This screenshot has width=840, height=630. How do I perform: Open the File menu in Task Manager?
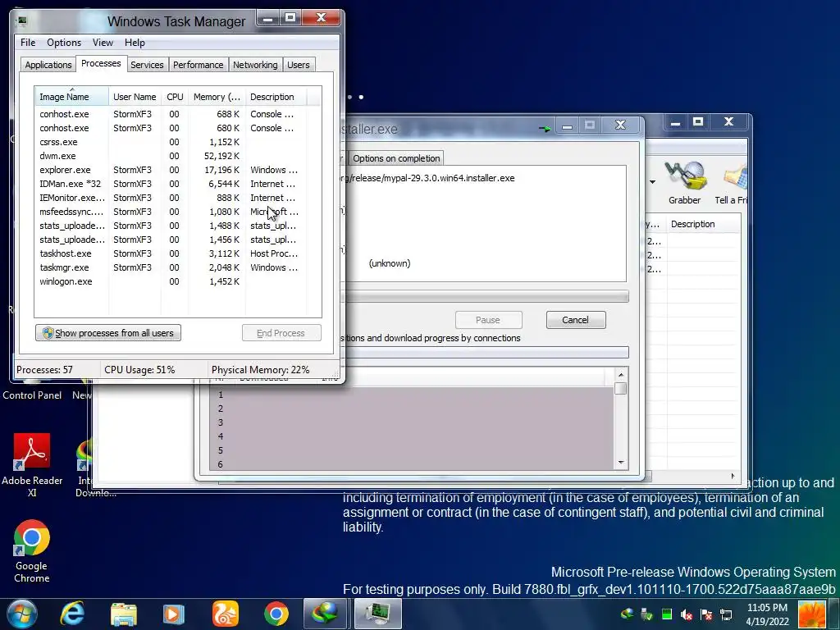[28, 43]
